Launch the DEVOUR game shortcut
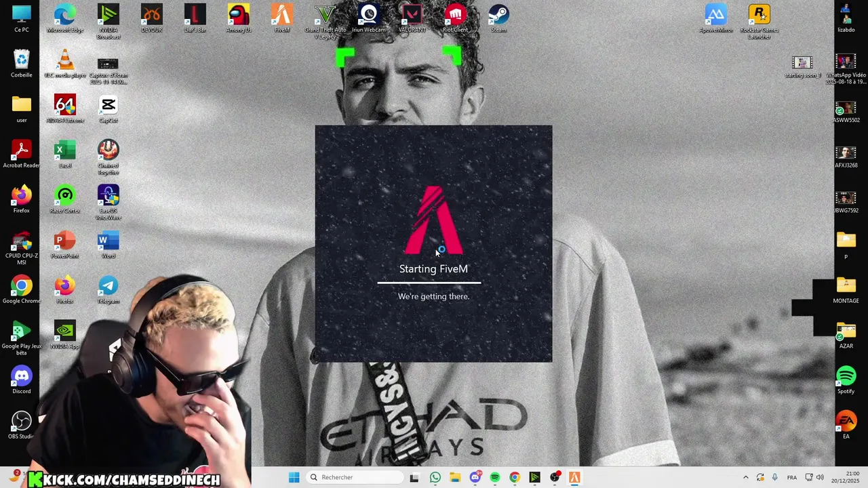This screenshot has width=868, height=488. (151, 18)
